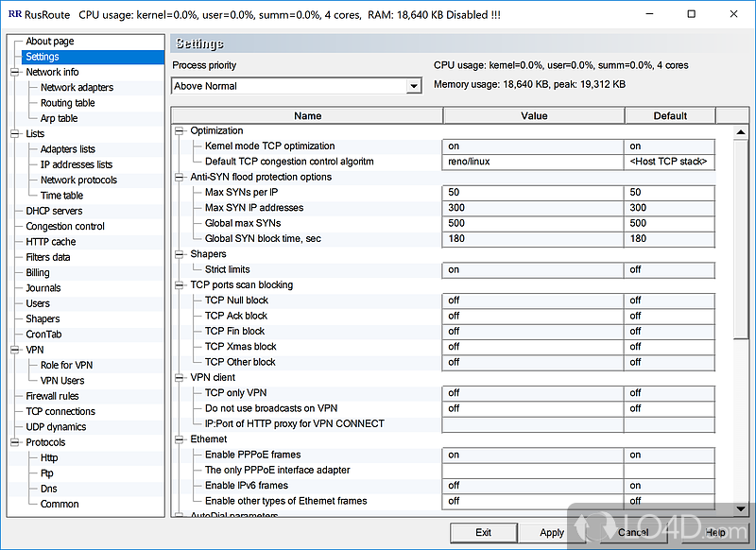Screen dimensions: 756x550
Task: Collapse the Protocols tree node
Action: coord(14,442)
